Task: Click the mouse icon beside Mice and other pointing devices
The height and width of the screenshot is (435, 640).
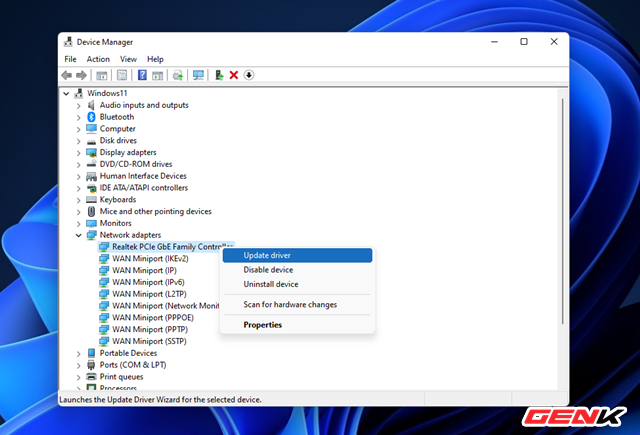Action: [x=91, y=211]
